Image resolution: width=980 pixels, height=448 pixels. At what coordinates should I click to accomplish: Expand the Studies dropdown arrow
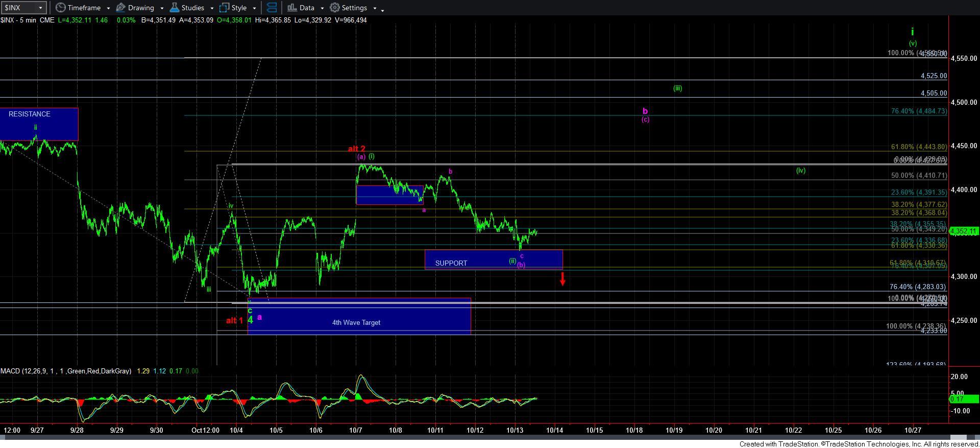click(212, 8)
